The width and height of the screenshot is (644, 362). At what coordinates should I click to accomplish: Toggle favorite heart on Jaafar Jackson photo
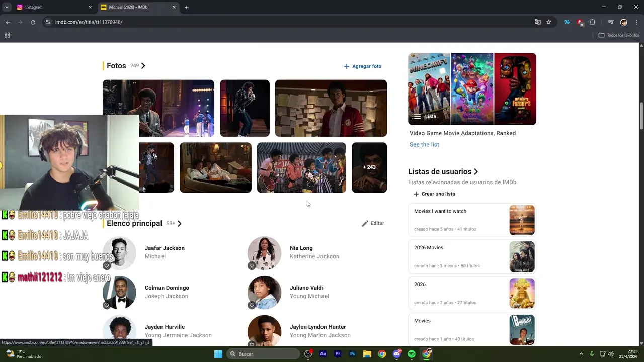107,266
